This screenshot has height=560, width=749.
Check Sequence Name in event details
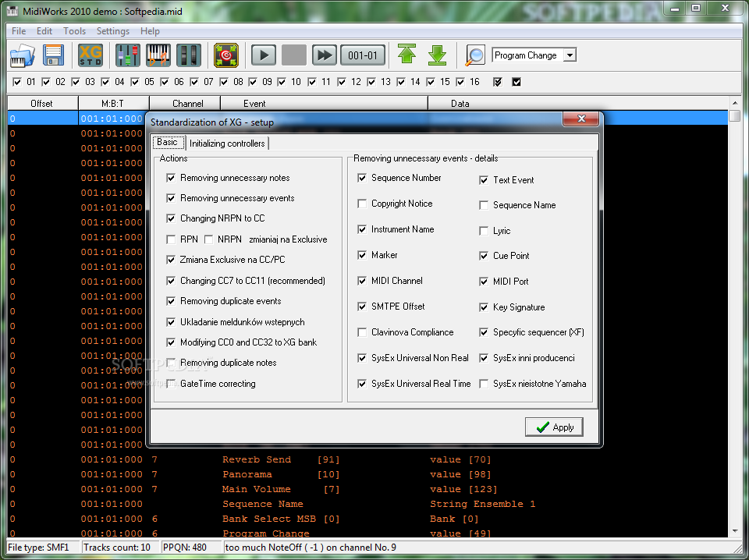[x=484, y=205]
